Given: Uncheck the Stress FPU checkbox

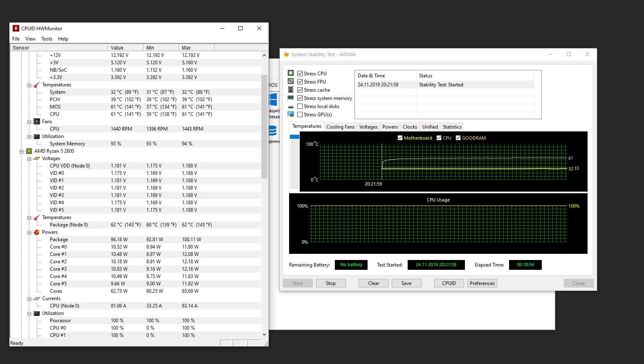Looking at the screenshot, I should [300, 82].
